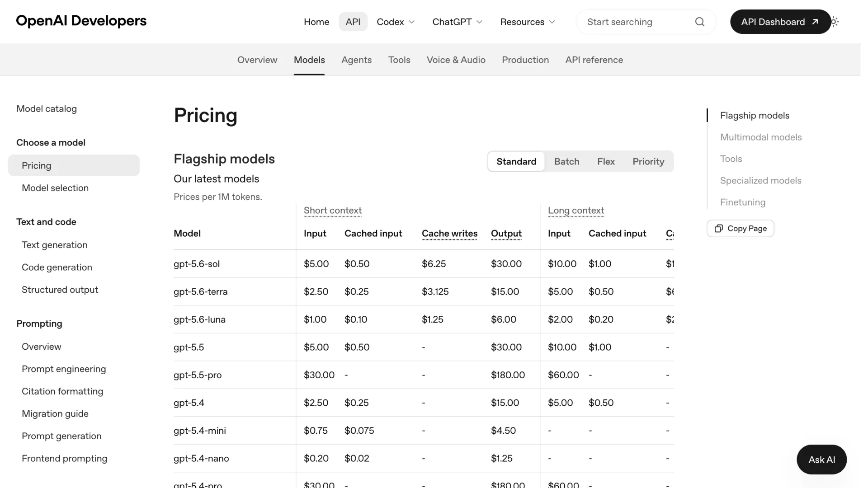Jump to Finetuning section
The width and height of the screenshot is (868, 488).
[x=743, y=202]
